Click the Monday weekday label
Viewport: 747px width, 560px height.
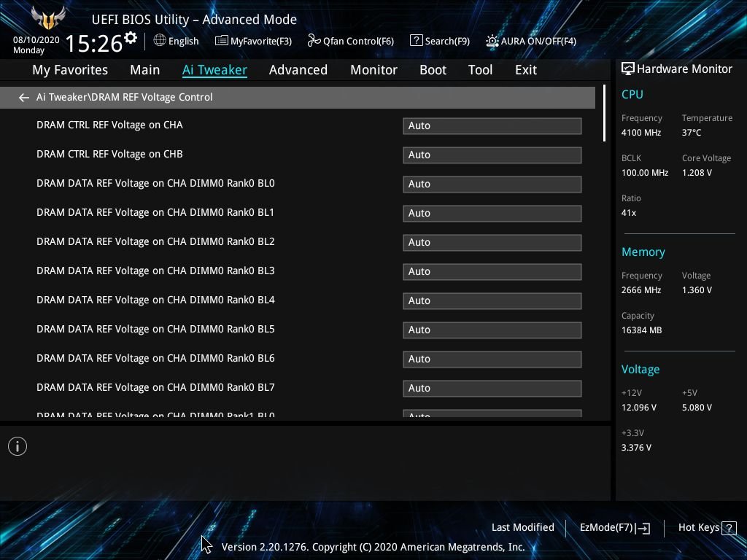28,50
